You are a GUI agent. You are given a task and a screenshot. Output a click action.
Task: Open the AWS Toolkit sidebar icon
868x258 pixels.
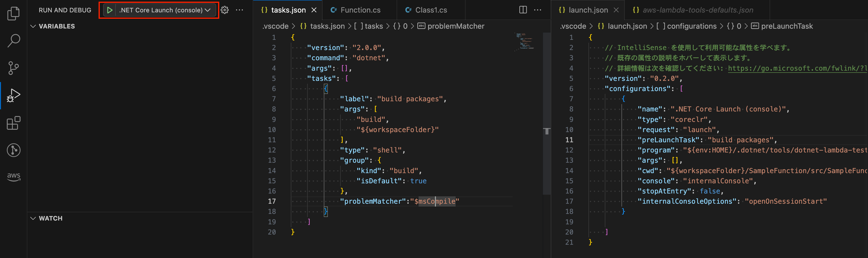click(13, 176)
